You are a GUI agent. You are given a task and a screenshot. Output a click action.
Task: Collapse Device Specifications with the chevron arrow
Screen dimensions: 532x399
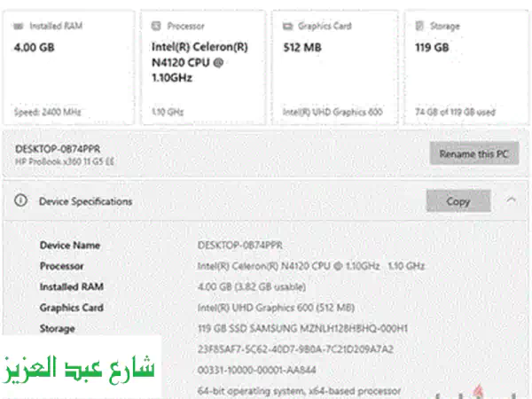pos(511,201)
